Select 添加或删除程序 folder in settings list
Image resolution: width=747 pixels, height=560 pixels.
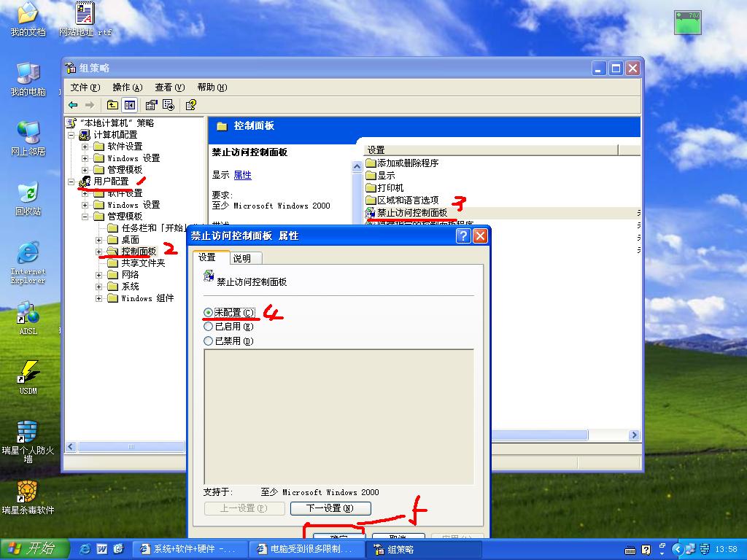[x=403, y=163]
